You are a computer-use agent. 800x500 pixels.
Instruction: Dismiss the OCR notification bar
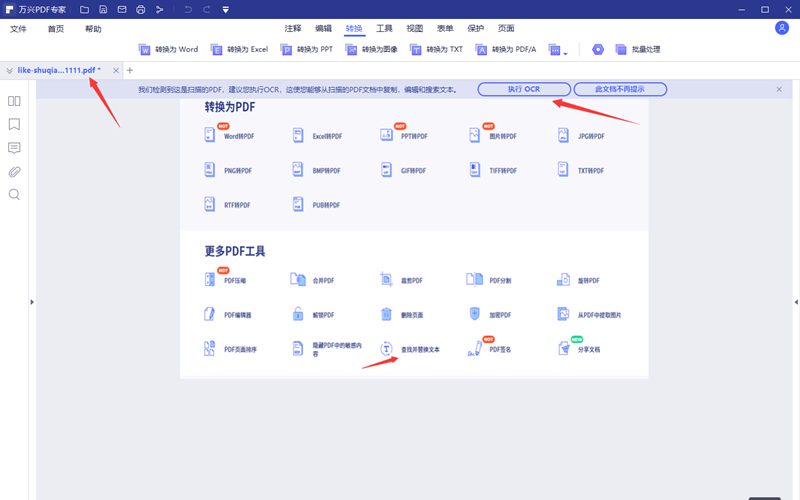[x=779, y=89]
